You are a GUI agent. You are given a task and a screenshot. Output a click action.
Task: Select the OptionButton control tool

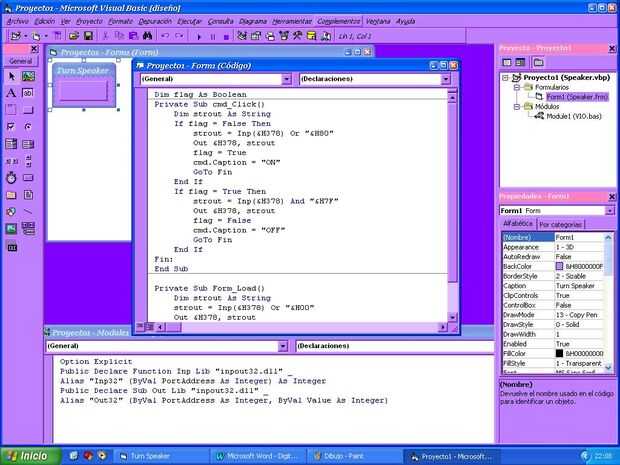[x=28, y=127]
